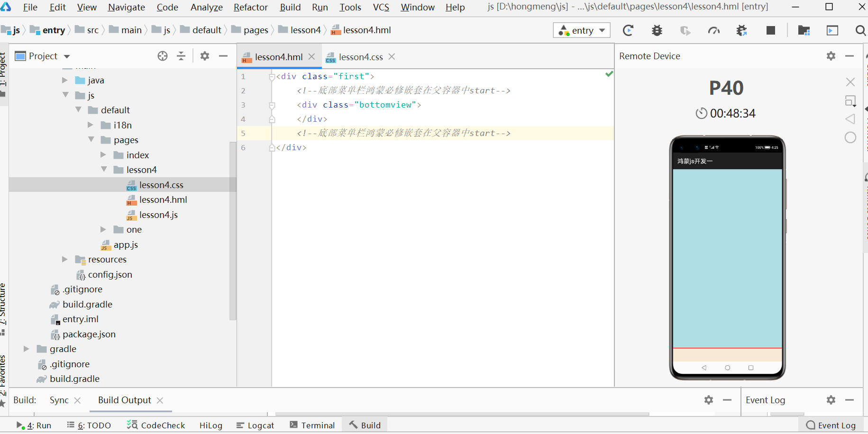Open the Logcat tool window

pyautogui.click(x=256, y=425)
